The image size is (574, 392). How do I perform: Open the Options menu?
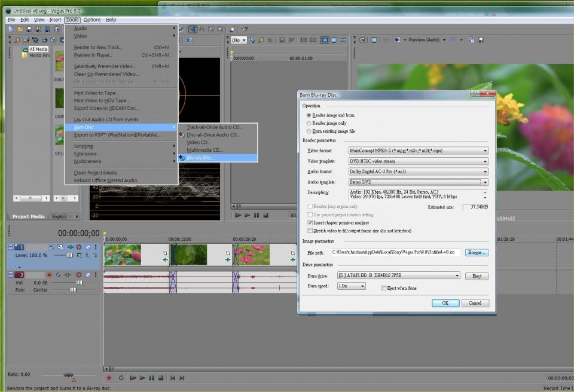click(x=92, y=20)
